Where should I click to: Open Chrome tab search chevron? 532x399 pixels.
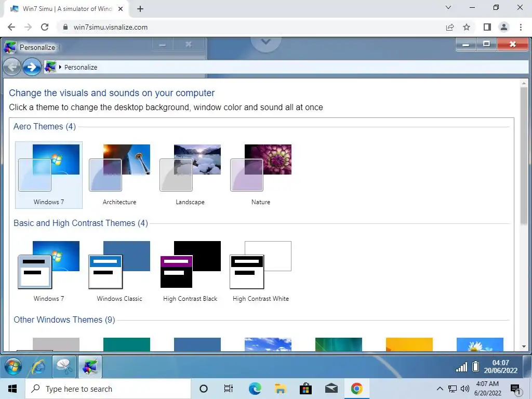(448, 7)
